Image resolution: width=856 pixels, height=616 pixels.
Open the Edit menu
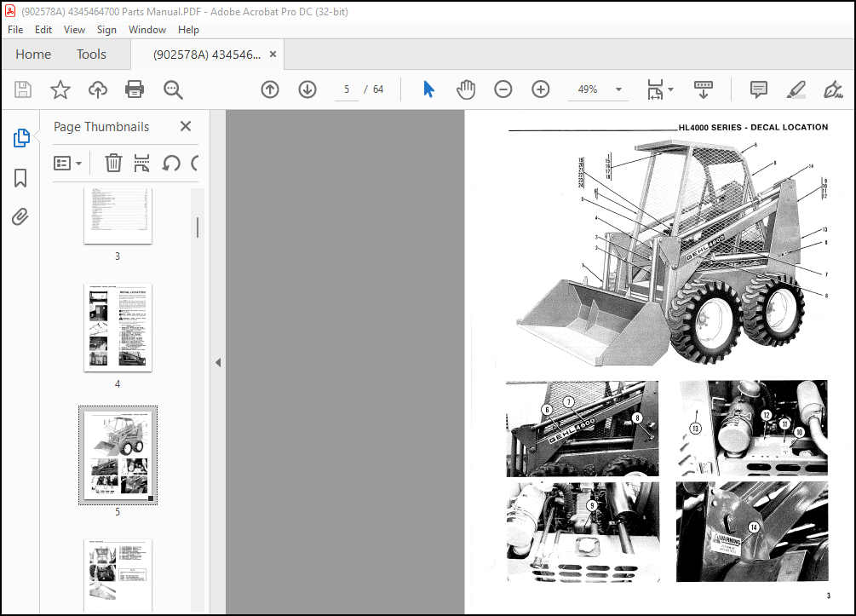point(43,30)
